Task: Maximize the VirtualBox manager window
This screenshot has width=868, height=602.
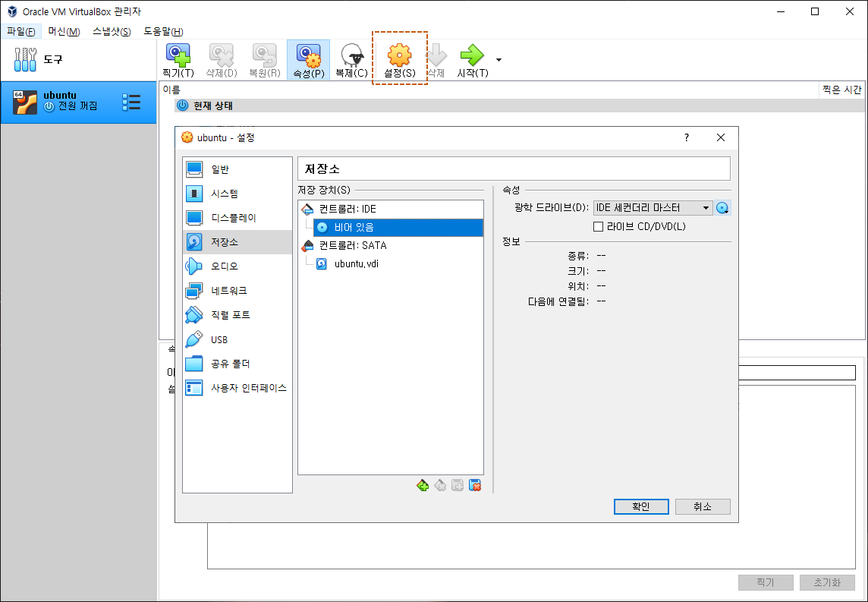Action: [815, 11]
